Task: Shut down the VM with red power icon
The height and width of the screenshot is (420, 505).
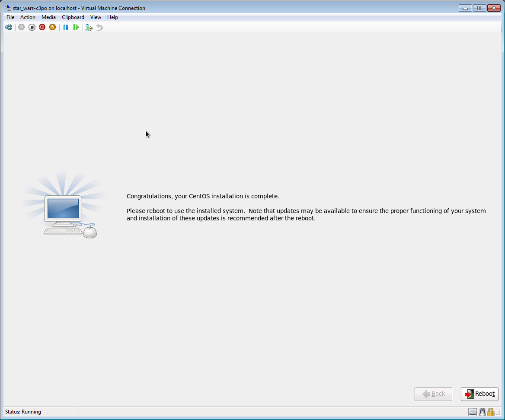Action: point(42,27)
